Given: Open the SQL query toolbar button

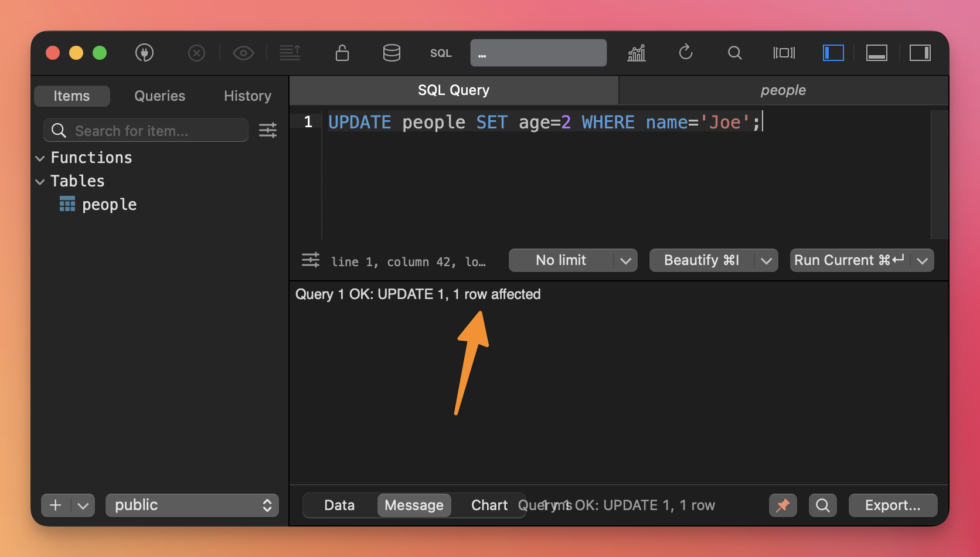Looking at the screenshot, I should tap(441, 53).
